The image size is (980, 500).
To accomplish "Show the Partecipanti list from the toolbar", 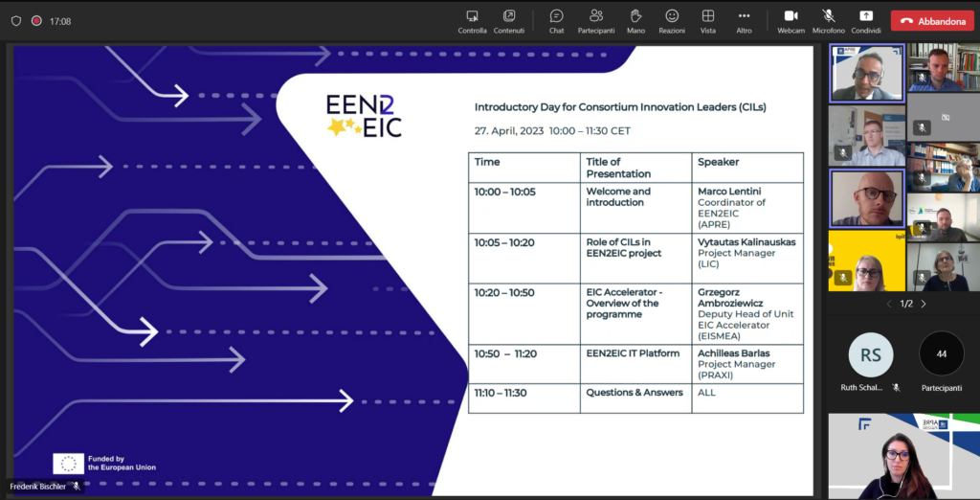I will click(596, 21).
